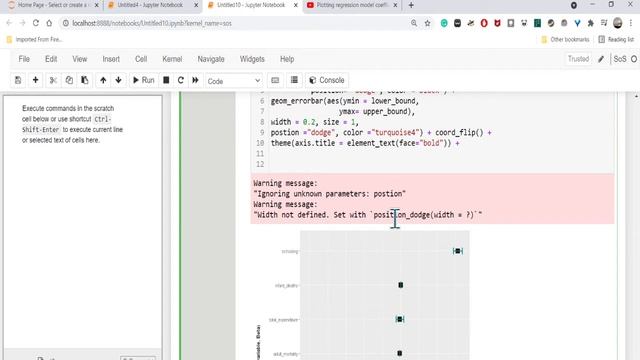The image size is (640, 360).
Task: Go to the browser home page
Action: point(49,23)
